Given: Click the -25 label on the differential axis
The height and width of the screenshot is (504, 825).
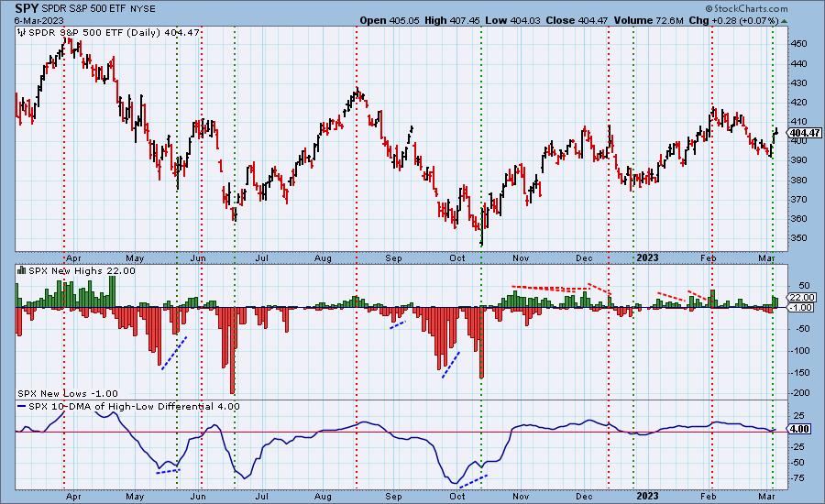Looking at the screenshot, I should pos(798,446).
